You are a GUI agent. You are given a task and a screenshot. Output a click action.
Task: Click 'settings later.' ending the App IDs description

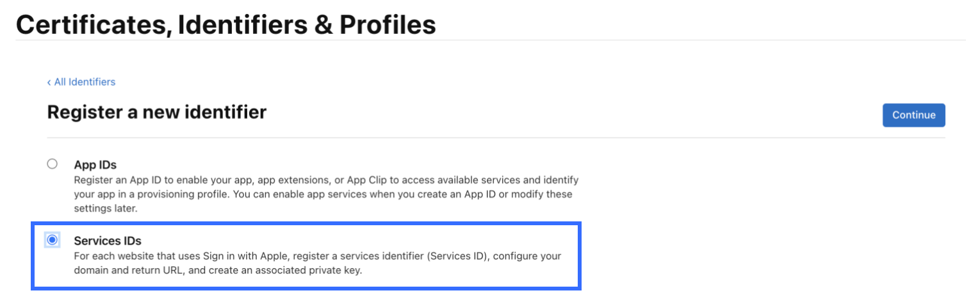(x=106, y=208)
